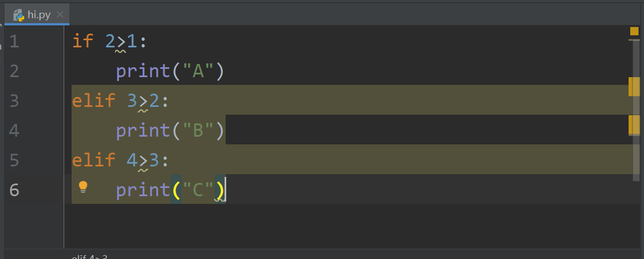Click the Python file icon on hi.py tab
Viewport: 644px width, 259px height.
pyautogui.click(x=19, y=15)
